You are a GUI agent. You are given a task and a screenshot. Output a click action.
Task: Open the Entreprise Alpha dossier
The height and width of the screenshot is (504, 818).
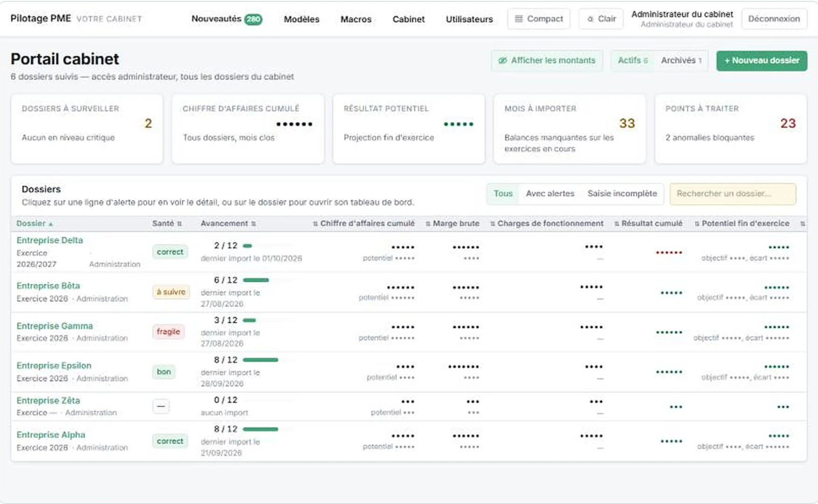pos(51,434)
